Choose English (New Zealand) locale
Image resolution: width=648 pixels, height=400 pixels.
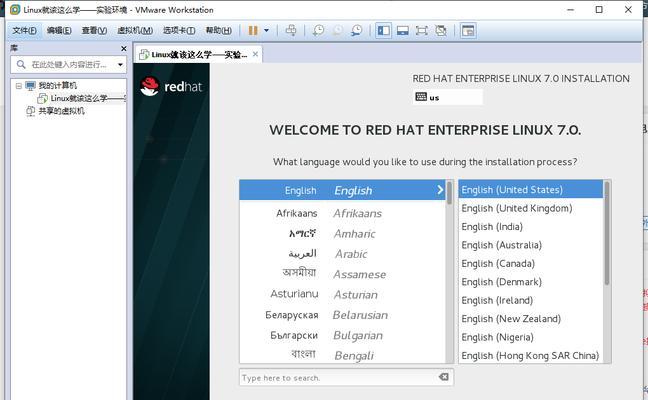[x=531, y=319]
